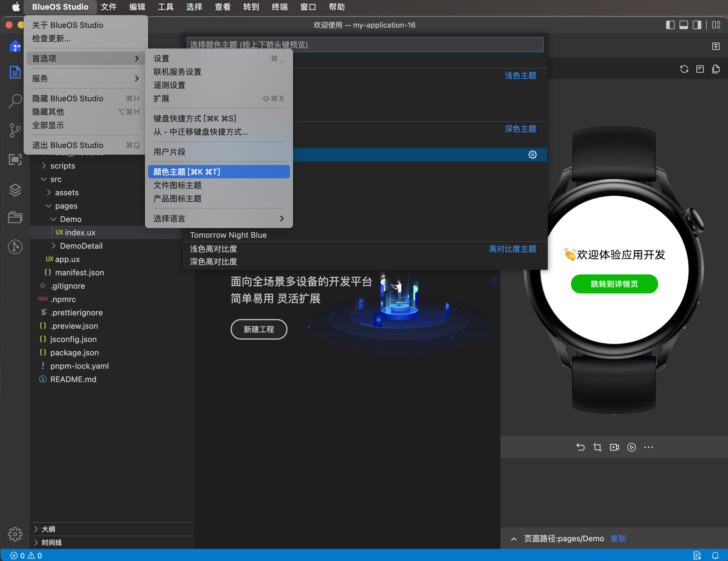The height and width of the screenshot is (561, 728).
Task: Click the notification bell in status bar
Action: coord(715,555)
